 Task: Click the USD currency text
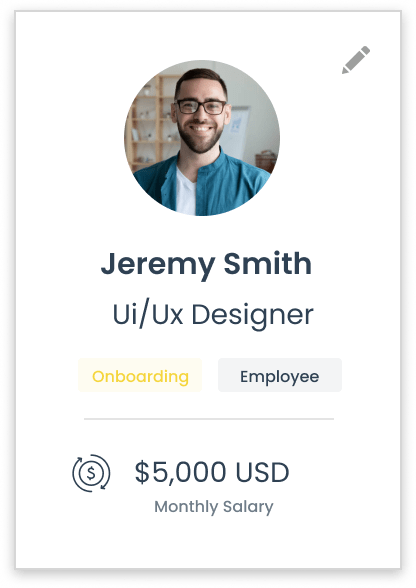coord(263,472)
